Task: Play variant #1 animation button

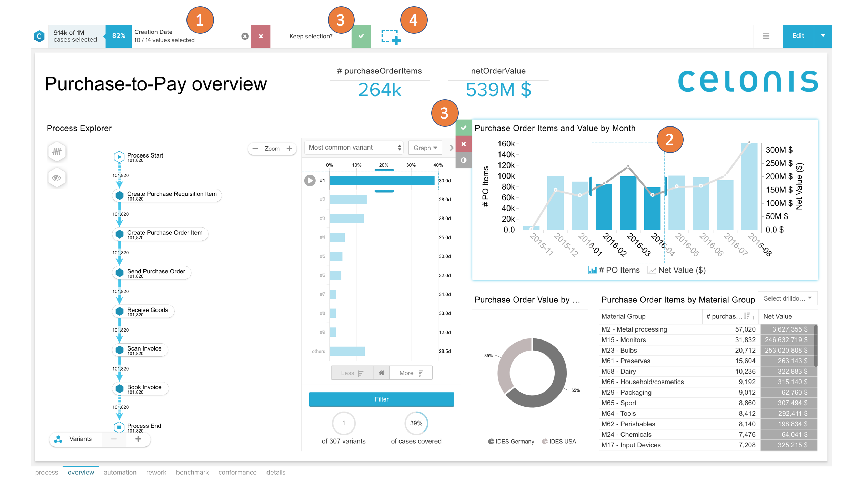Action: (x=310, y=180)
